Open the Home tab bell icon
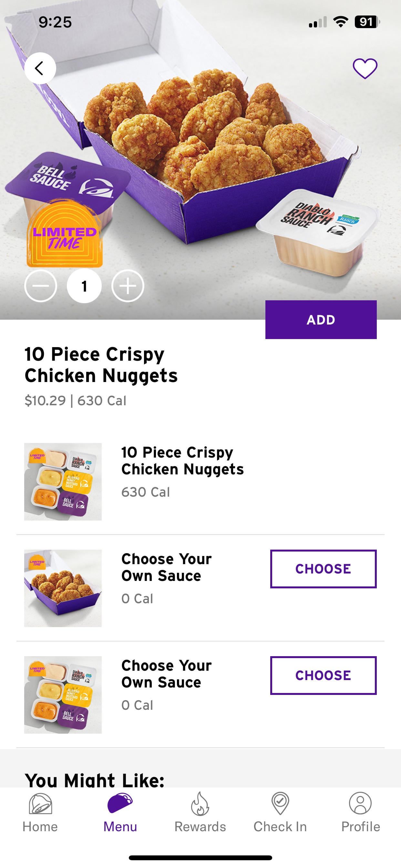This screenshot has width=401, height=868. (x=40, y=804)
